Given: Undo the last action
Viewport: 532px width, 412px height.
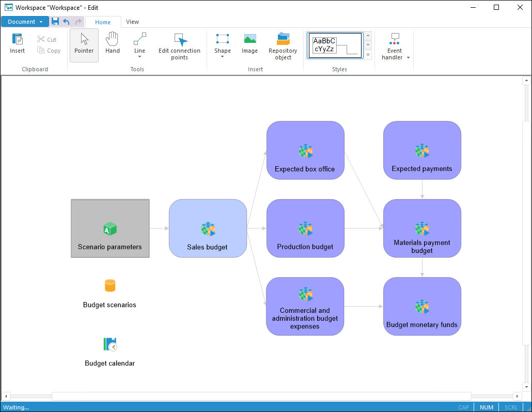Looking at the screenshot, I should coord(66,22).
